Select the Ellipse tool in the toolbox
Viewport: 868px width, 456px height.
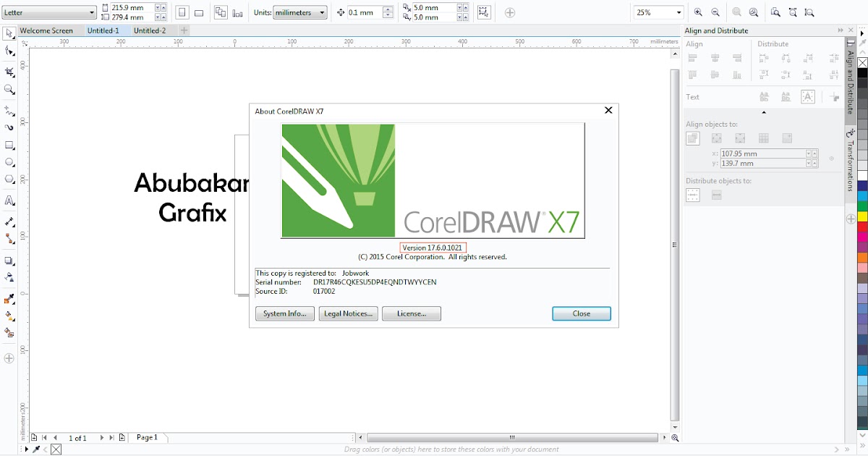point(9,162)
